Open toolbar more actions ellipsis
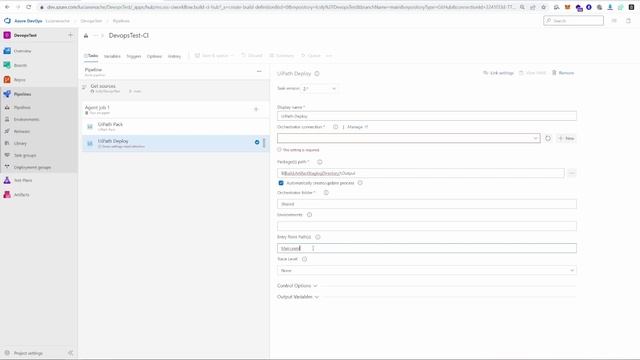 point(329,56)
